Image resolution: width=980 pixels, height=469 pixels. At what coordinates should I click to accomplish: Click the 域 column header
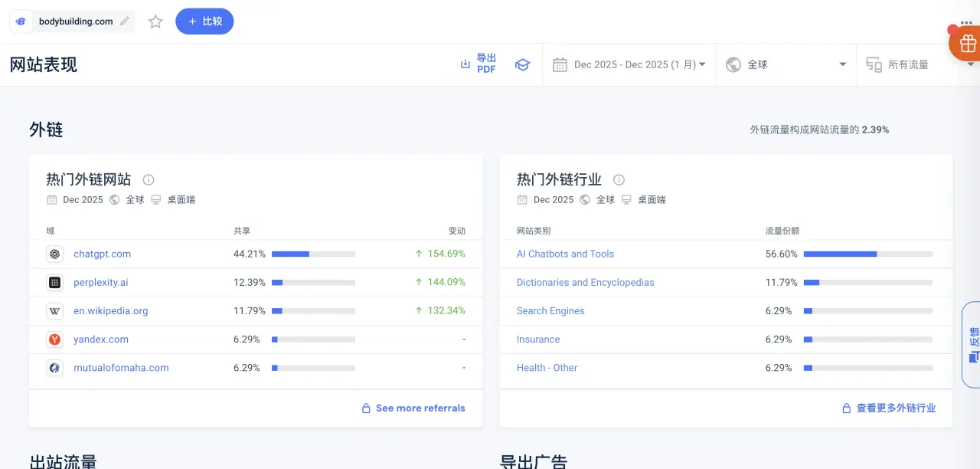point(51,231)
